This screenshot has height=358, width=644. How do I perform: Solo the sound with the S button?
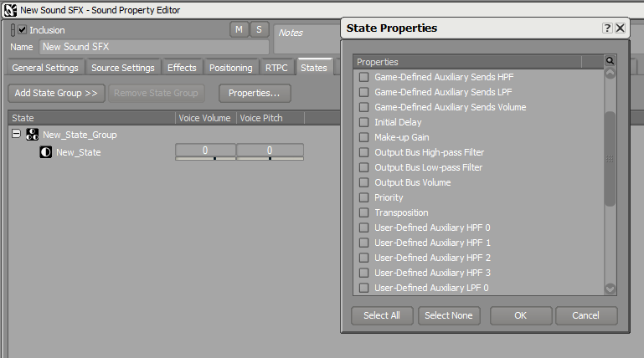(259, 29)
